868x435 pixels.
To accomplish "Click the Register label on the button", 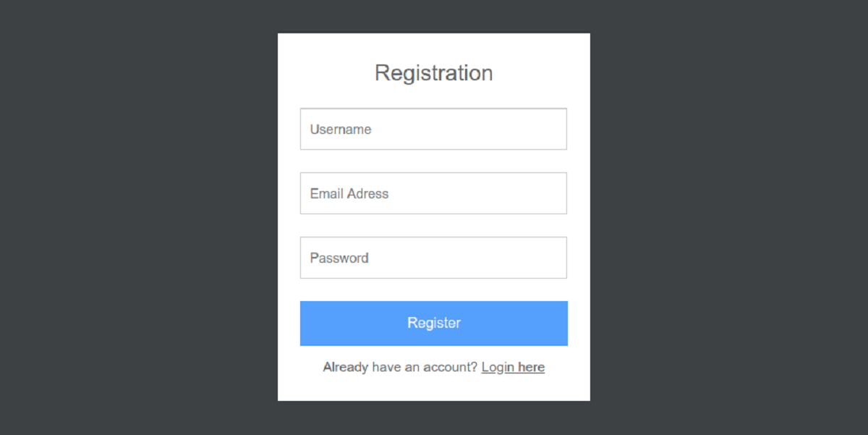I will 433,323.
